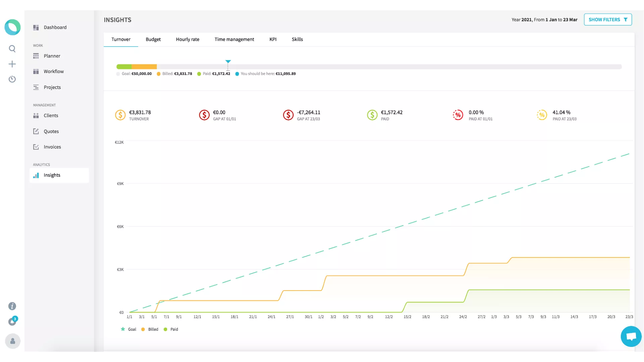This screenshot has width=644, height=362.
Task: Expand filters with Show Filters button
Action: tap(607, 19)
